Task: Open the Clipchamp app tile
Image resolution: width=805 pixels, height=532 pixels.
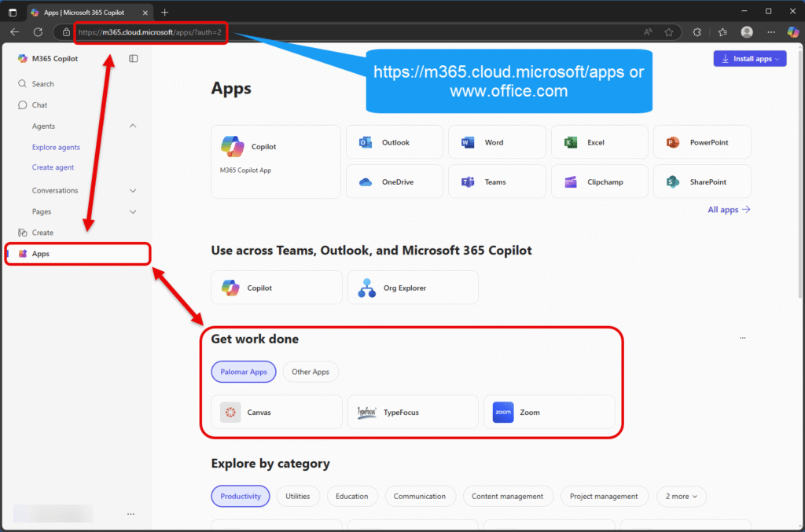Action: coord(600,182)
